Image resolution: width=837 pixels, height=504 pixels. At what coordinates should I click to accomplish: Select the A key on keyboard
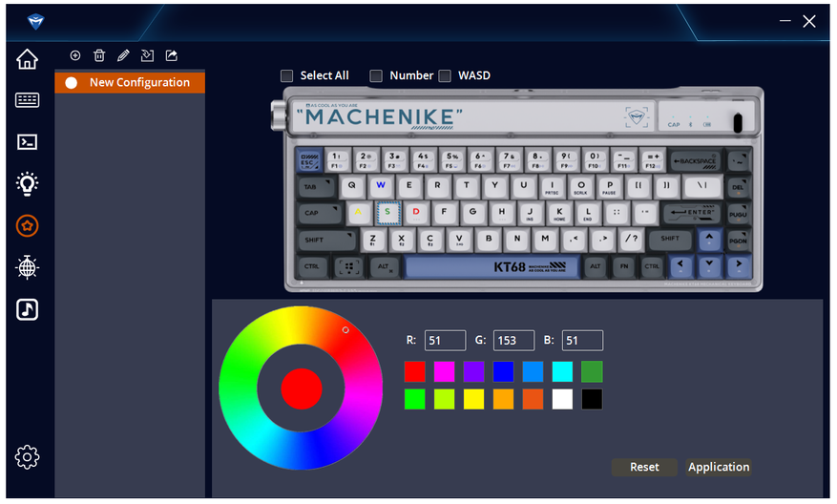358,213
